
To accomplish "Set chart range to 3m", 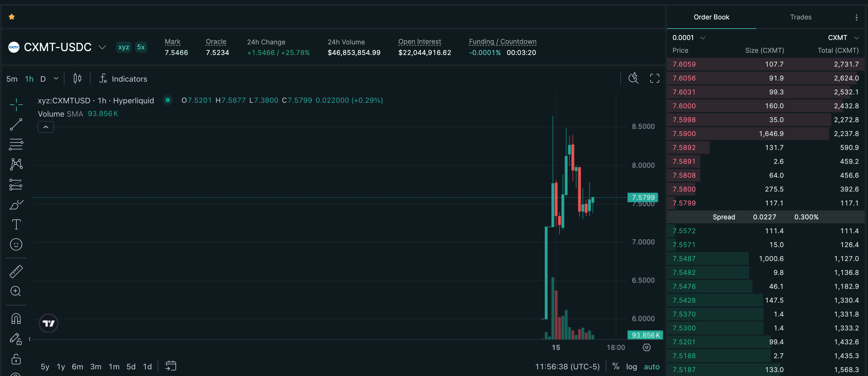I will pyautogui.click(x=96, y=367).
